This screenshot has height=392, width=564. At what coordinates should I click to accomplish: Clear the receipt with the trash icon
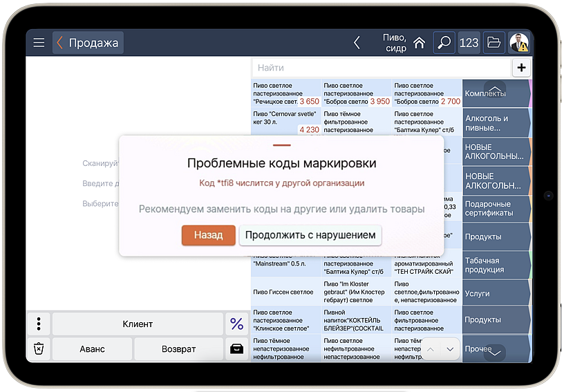pos(39,349)
